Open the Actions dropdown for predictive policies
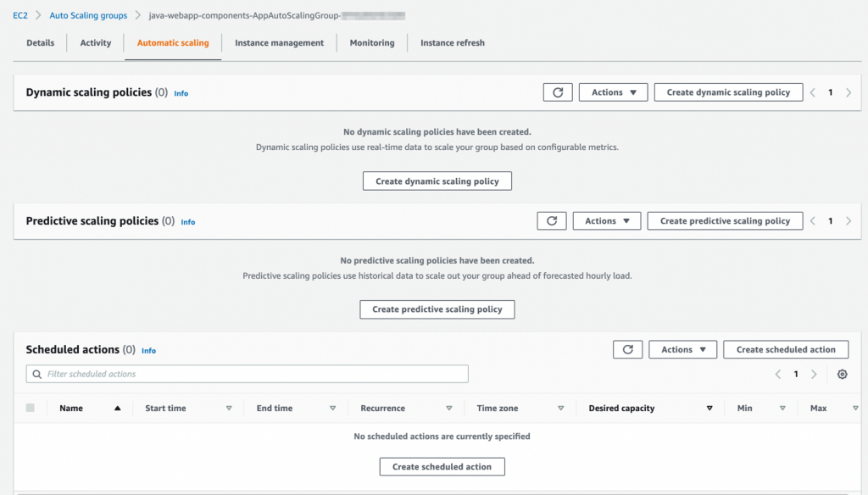868x495 pixels. pos(606,220)
